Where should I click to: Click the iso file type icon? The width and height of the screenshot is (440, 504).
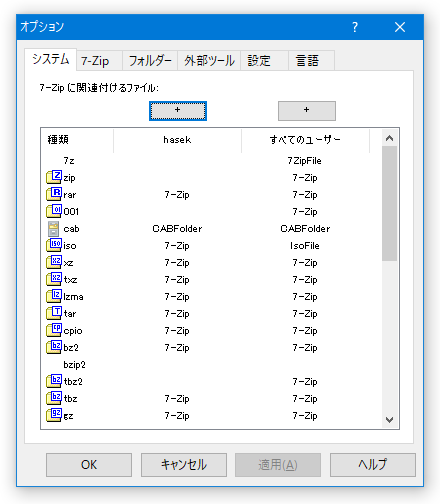(54, 245)
